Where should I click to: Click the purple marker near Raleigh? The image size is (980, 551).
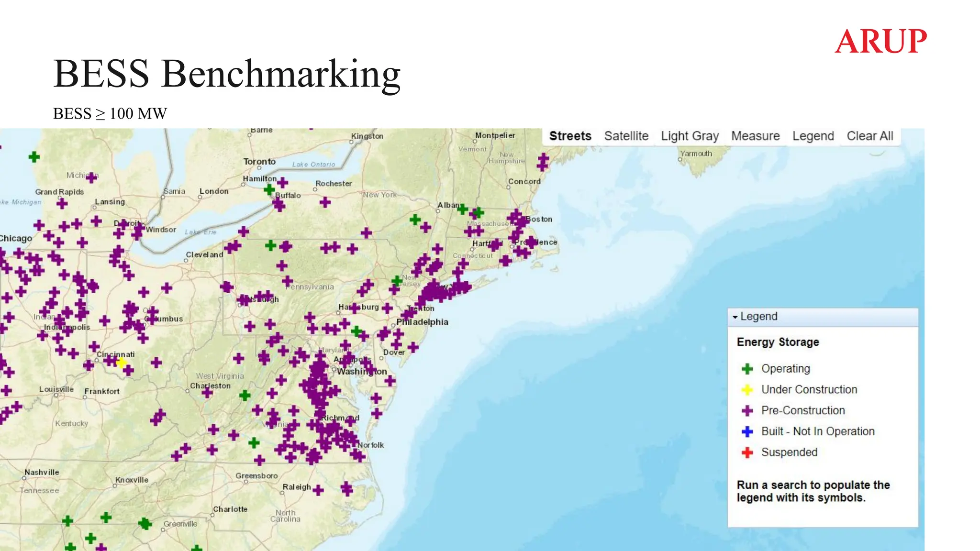click(318, 490)
